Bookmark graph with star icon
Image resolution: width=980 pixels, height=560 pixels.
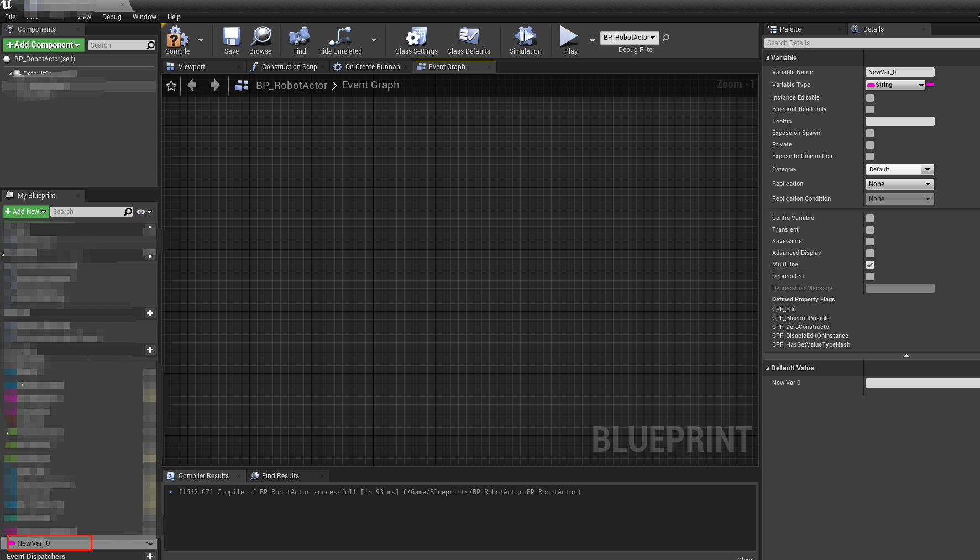171,85
